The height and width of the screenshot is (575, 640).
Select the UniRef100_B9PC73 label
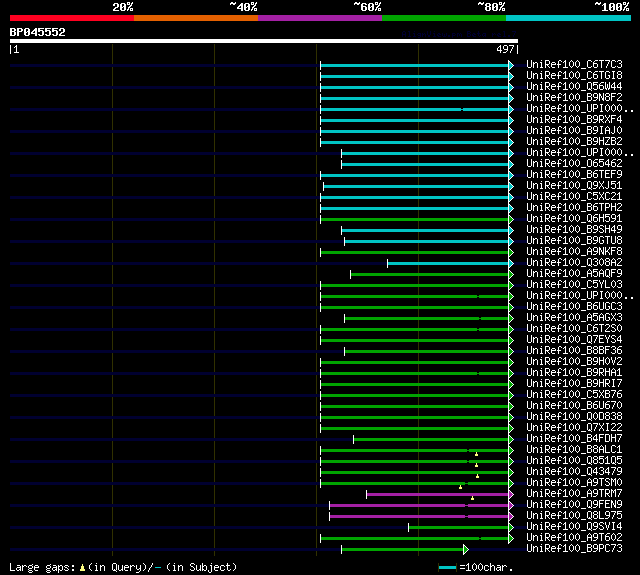(x=574, y=549)
